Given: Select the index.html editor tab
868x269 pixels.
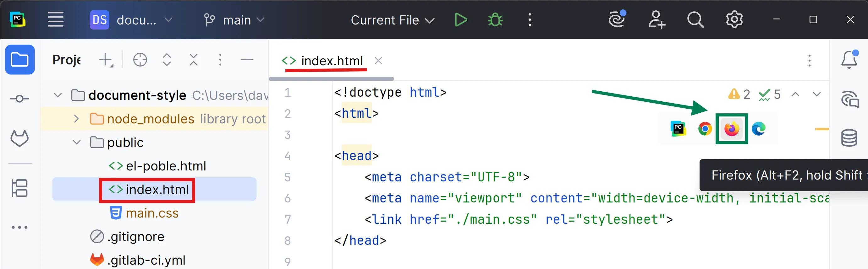Looking at the screenshot, I should click(332, 61).
